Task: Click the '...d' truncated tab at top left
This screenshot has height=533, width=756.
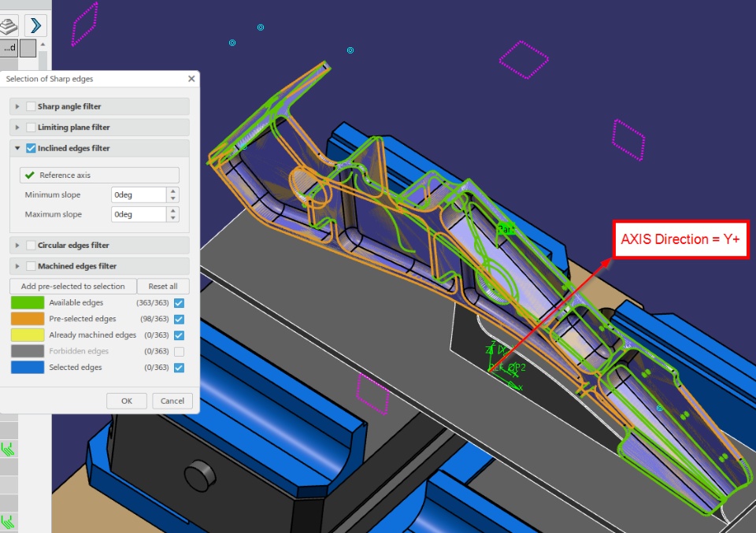Action: [x=9, y=48]
